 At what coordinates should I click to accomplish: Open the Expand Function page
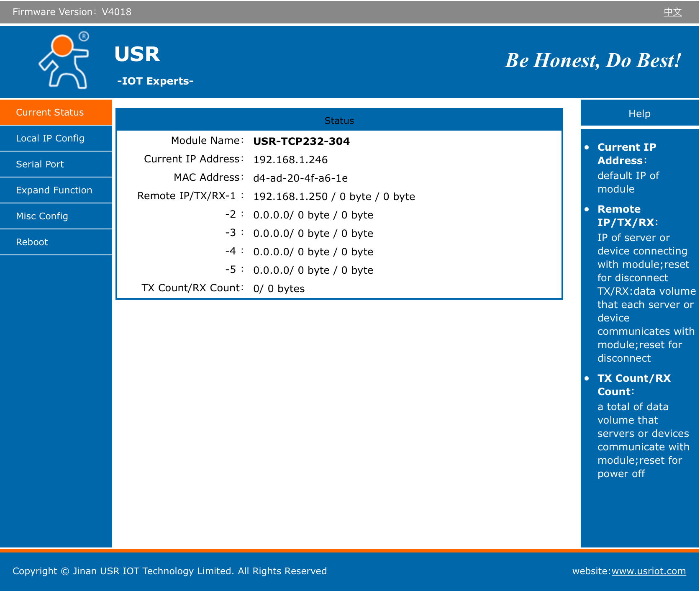56,190
